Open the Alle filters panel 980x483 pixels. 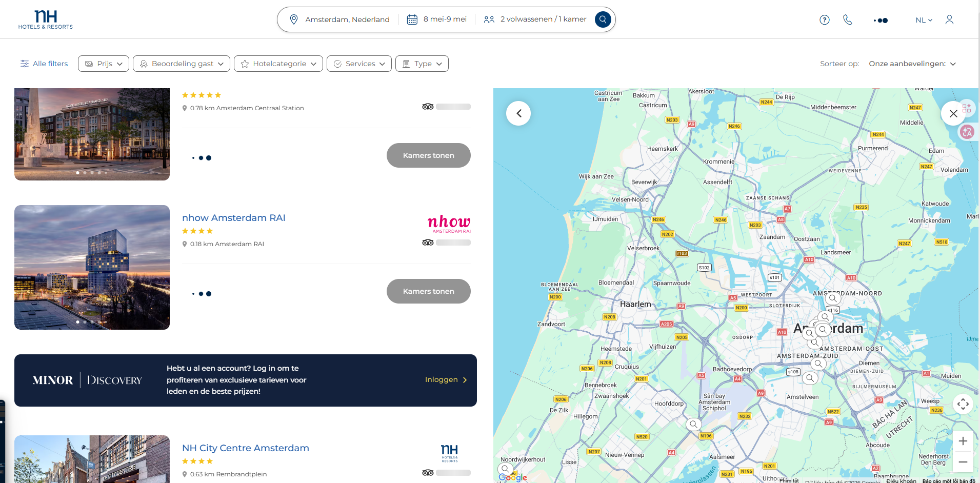44,64
